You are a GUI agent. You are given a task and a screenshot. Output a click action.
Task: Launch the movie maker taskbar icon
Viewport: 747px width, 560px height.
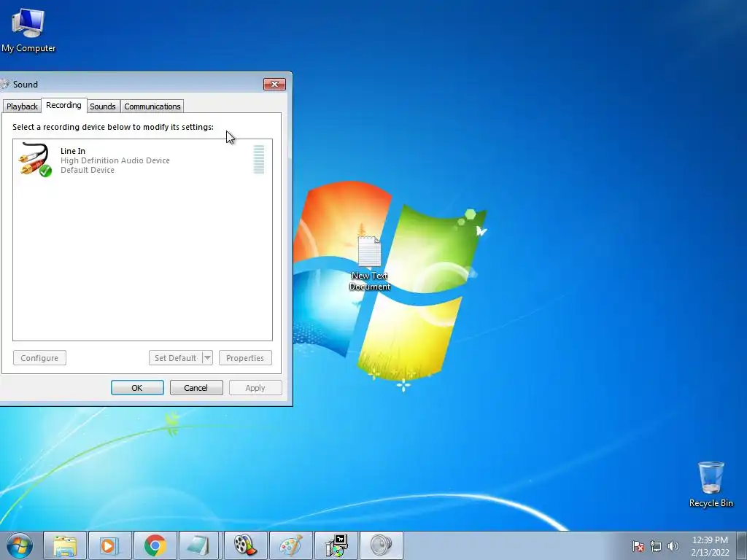tap(245, 545)
